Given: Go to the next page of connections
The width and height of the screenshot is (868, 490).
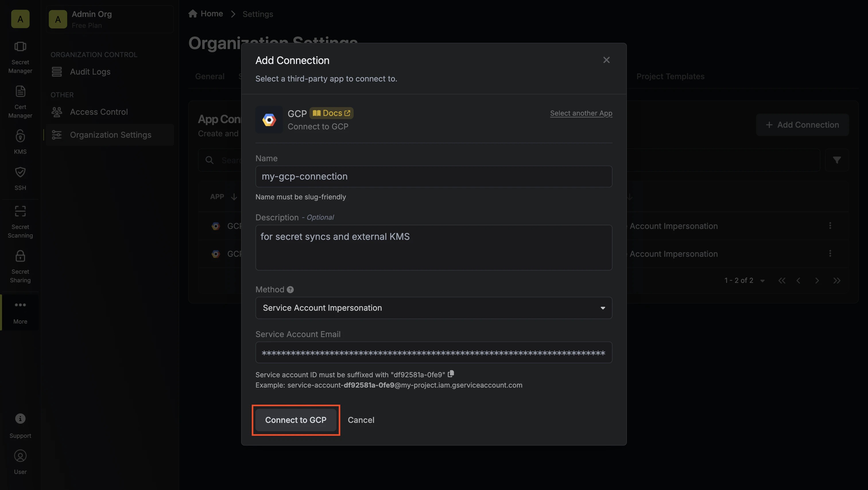Looking at the screenshot, I should coord(817,281).
